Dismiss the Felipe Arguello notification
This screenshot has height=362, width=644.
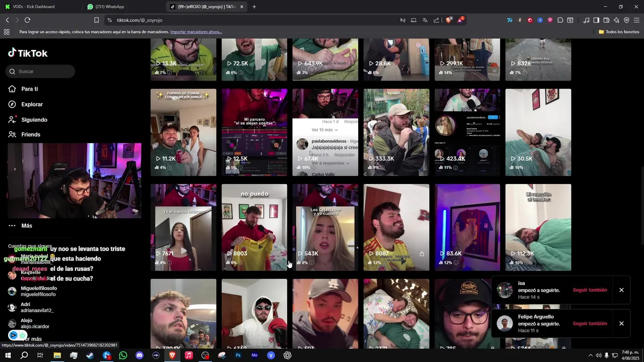[x=621, y=324]
